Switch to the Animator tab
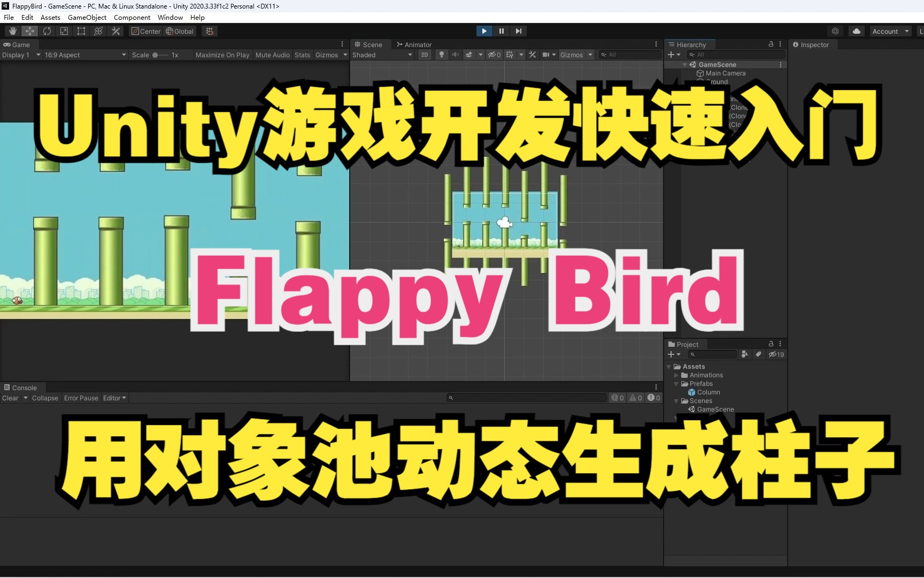The image size is (924, 578). point(414,44)
